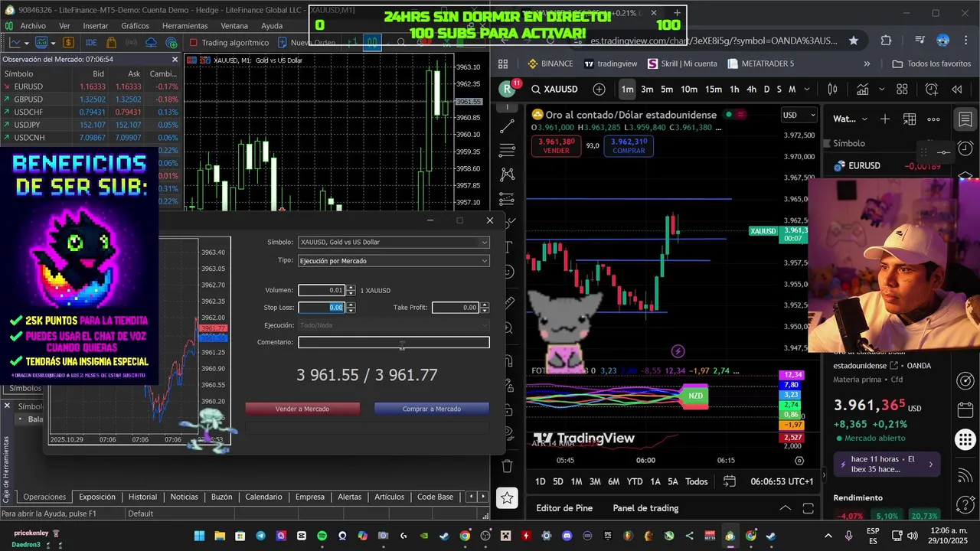Select the 15m timeframe
Image resolution: width=980 pixels, height=551 pixels.
(x=713, y=89)
